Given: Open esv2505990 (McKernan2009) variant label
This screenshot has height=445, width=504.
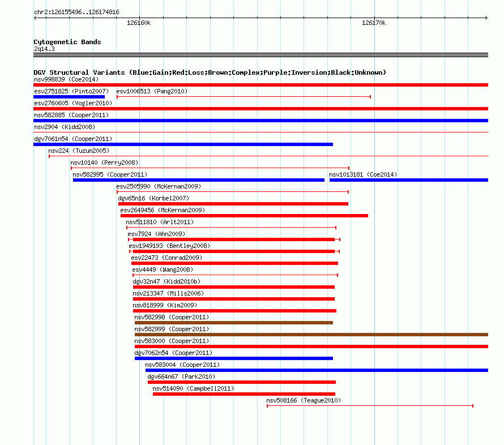Looking at the screenshot, I should [x=159, y=186].
